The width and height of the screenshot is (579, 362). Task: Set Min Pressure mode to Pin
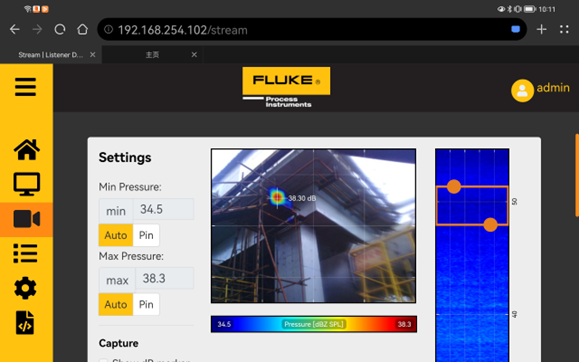[146, 235]
